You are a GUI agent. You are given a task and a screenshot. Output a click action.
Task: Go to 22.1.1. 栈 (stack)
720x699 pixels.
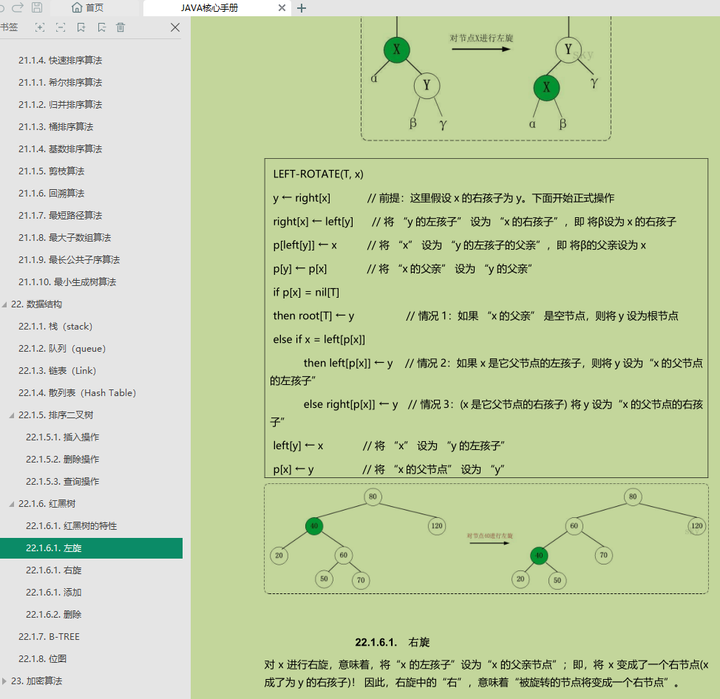tap(55, 327)
